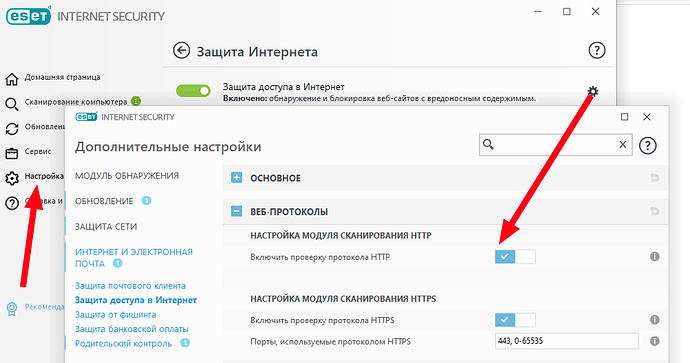Select ЗАЩИТА СЕТИ in settings sidebar
Screen dimensions: 690x363
106,227
